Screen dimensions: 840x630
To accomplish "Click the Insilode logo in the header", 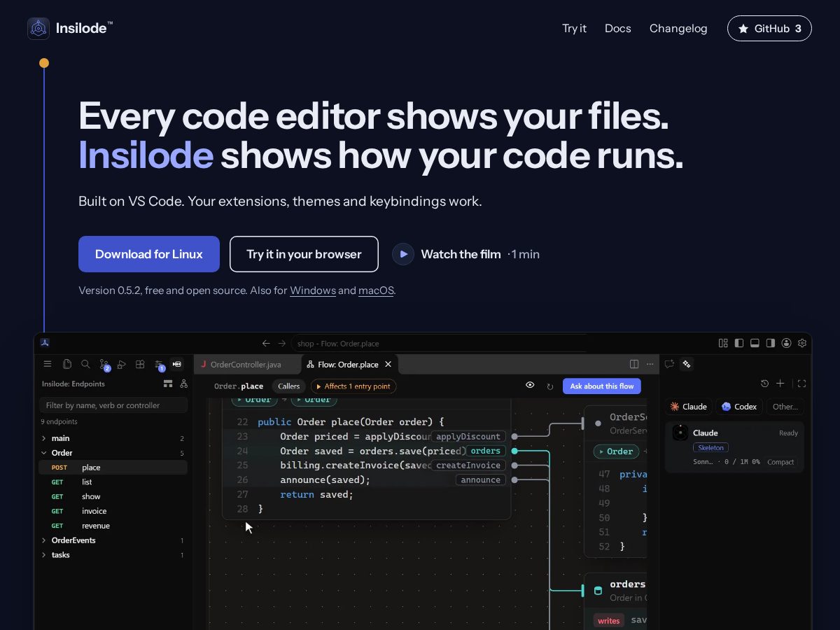I will (x=70, y=28).
